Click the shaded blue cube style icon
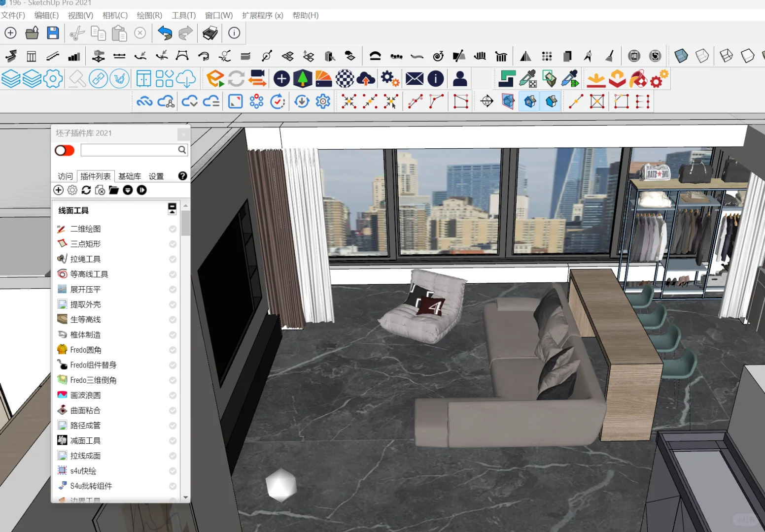The image size is (765, 532). 681,56
